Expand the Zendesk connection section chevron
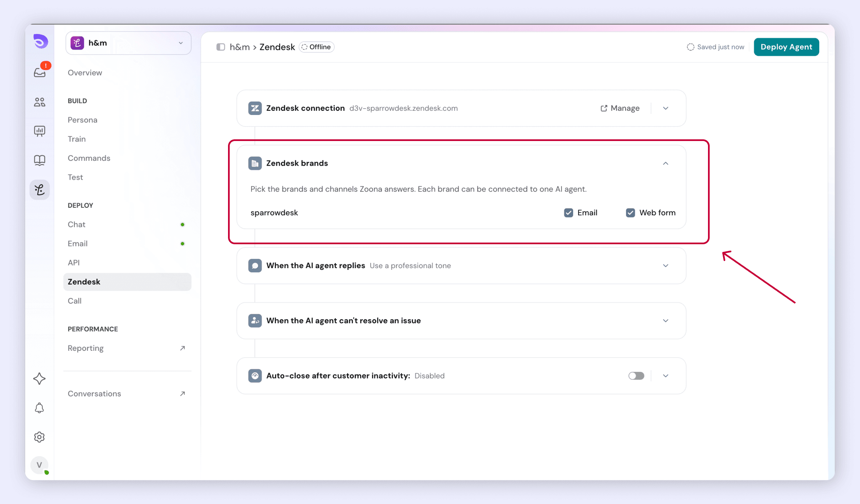 666,108
